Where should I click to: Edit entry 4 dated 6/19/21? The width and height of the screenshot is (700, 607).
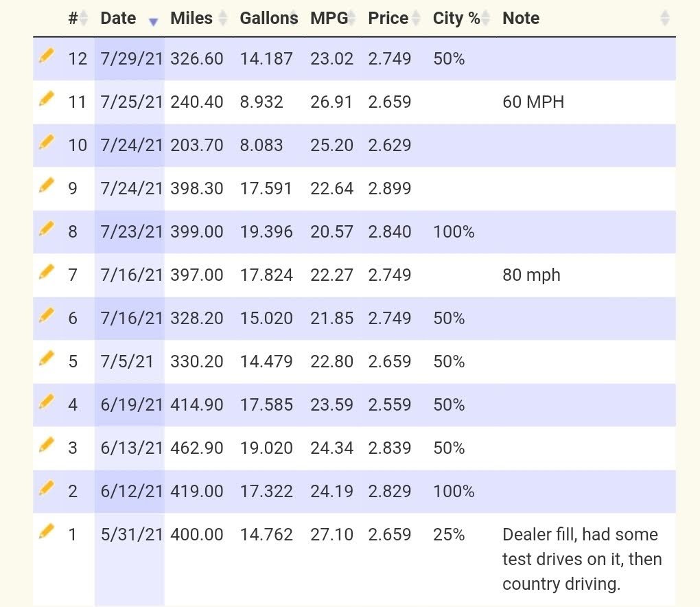click(47, 402)
